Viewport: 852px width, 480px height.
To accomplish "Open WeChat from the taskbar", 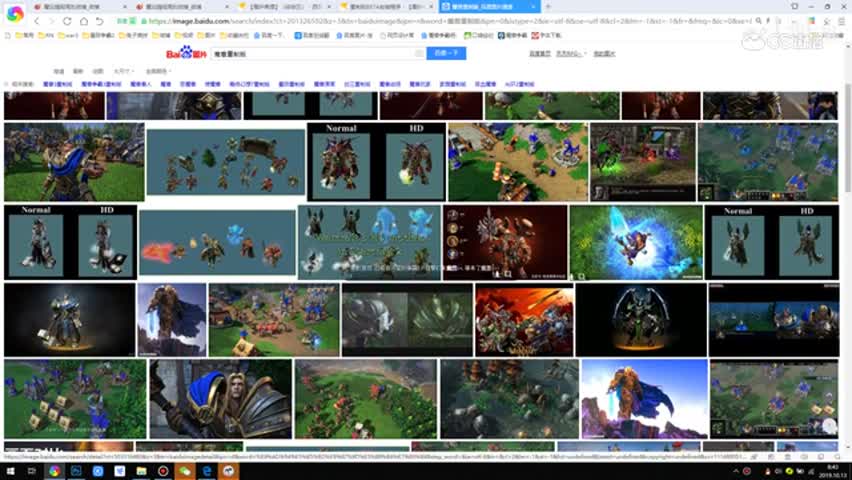I will 185,471.
